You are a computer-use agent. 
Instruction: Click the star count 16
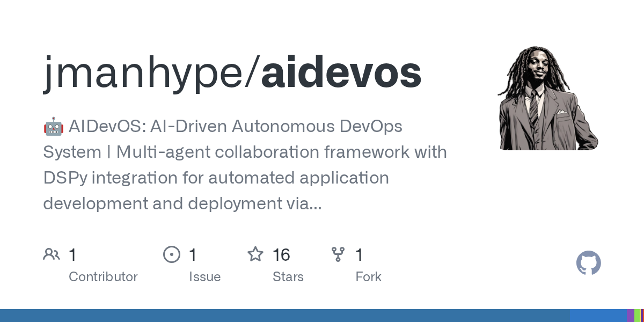pos(281,254)
